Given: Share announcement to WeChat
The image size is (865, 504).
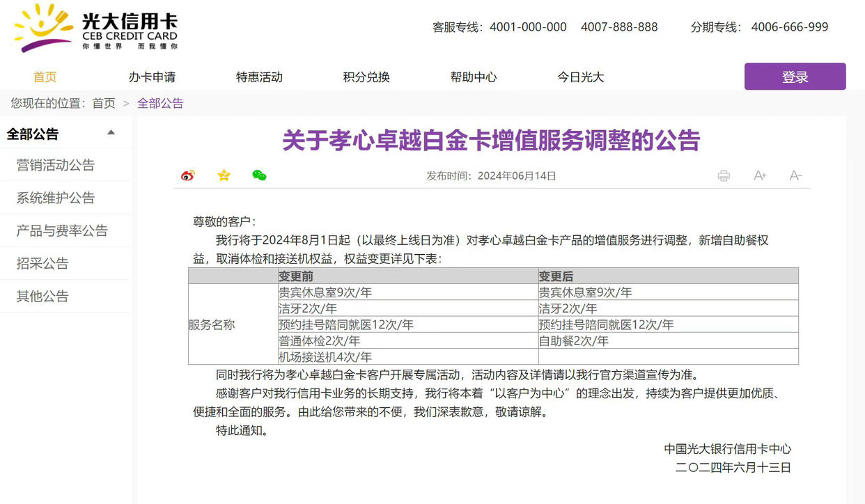Looking at the screenshot, I should click(x=259, y=175).
